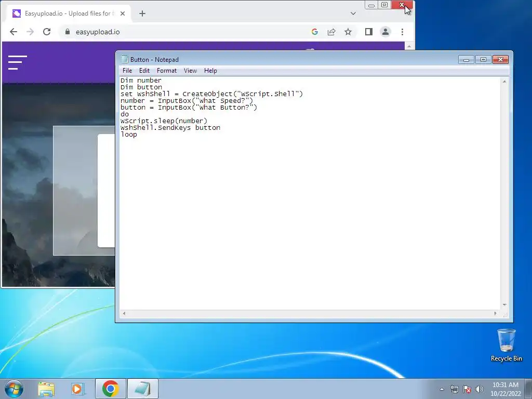
Task: Close the Chrome window
Action: coord(402,5)
